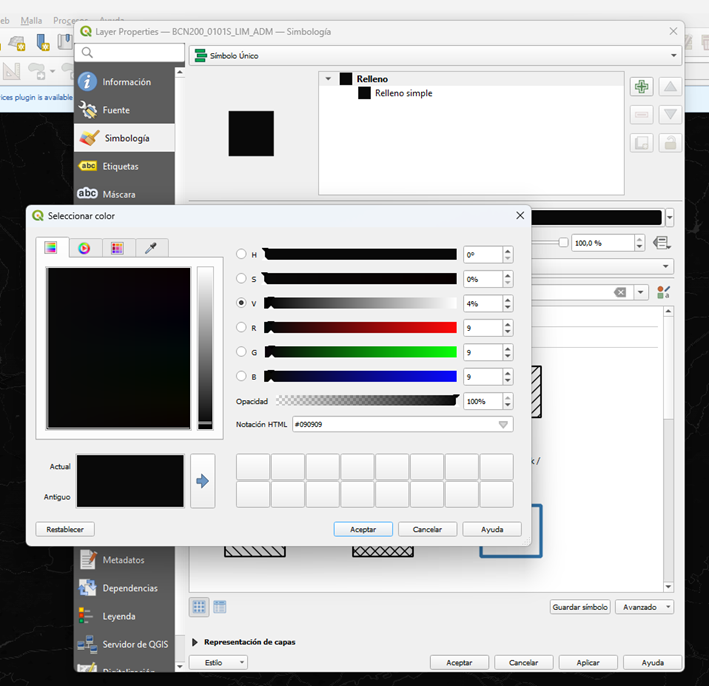Click the vertical brightness strip
The height and width of the screenshot is (686, 709).
click(205, 348)
